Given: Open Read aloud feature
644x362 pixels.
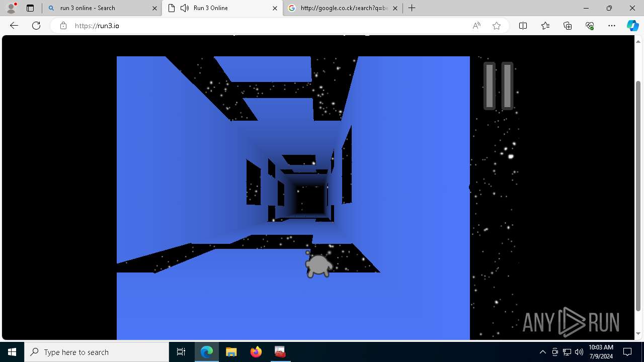Looking at the screenshot, I should coord(476,26).
